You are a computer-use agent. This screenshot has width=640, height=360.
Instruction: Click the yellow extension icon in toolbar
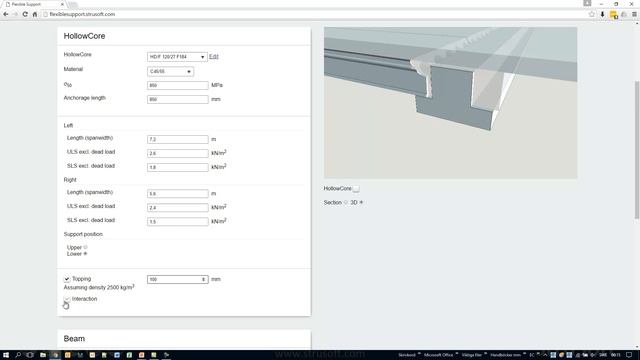tap(613, 15)
